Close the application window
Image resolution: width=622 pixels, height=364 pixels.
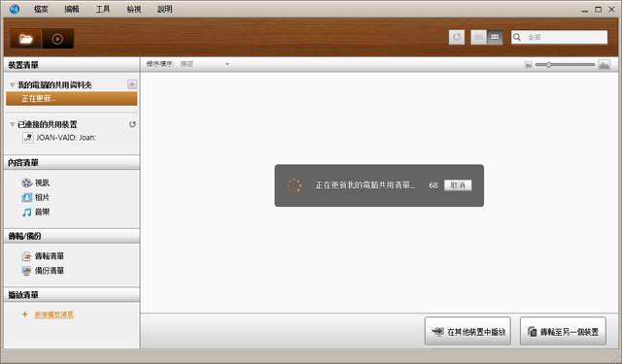click(611, 9)
